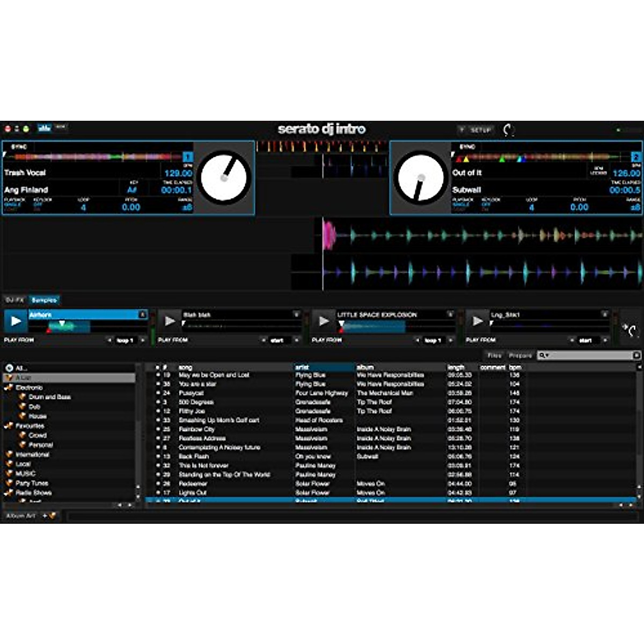Click the Blah blah sample play icon
The width and height of the screenshot is (644, 644).
click(169, 322)
